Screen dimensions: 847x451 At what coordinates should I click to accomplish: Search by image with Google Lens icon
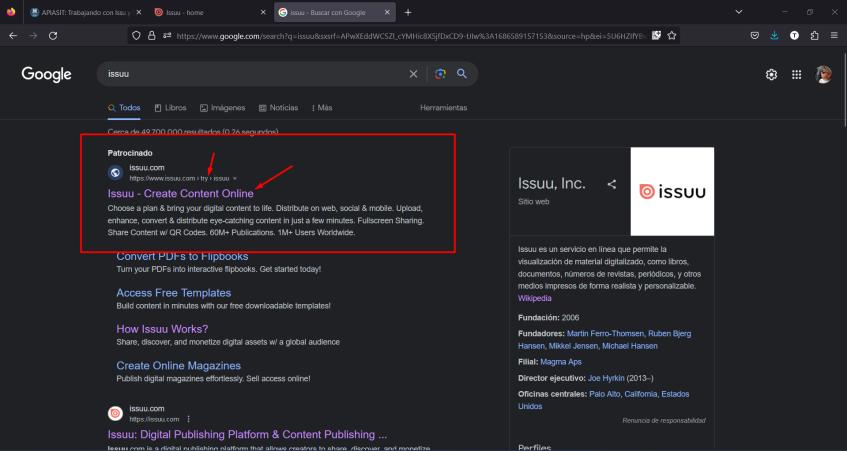click(440, 74)
